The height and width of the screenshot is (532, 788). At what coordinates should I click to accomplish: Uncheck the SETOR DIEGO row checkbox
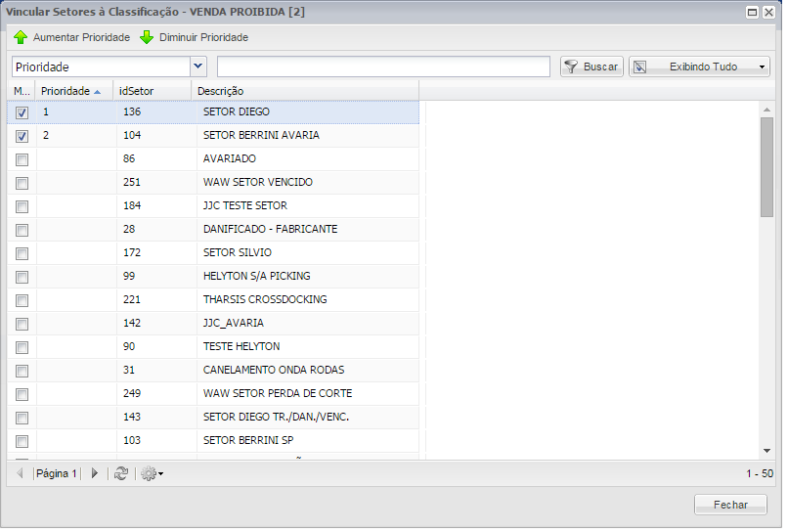[x=22, y=112]
